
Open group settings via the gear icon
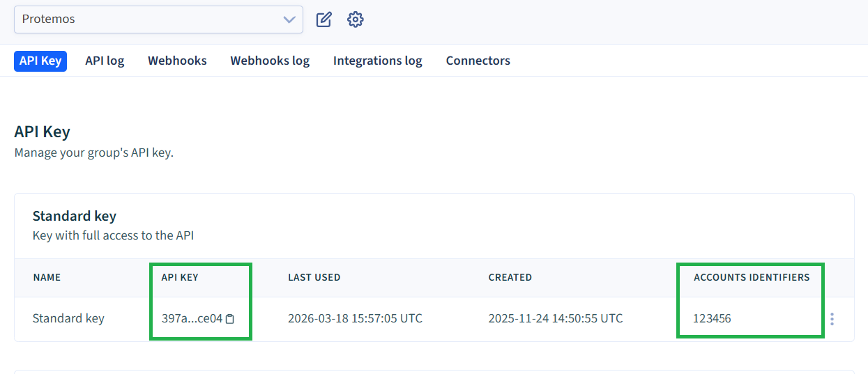pos(356,20)
